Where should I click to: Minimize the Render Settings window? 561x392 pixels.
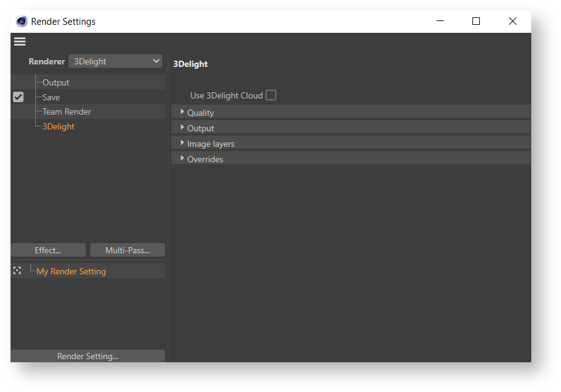point(440,21)
